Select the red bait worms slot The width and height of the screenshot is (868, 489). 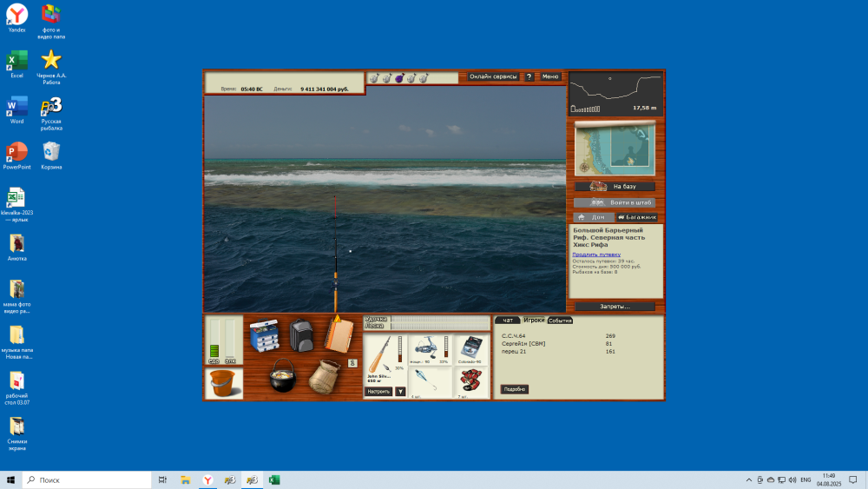pos(471,381)
